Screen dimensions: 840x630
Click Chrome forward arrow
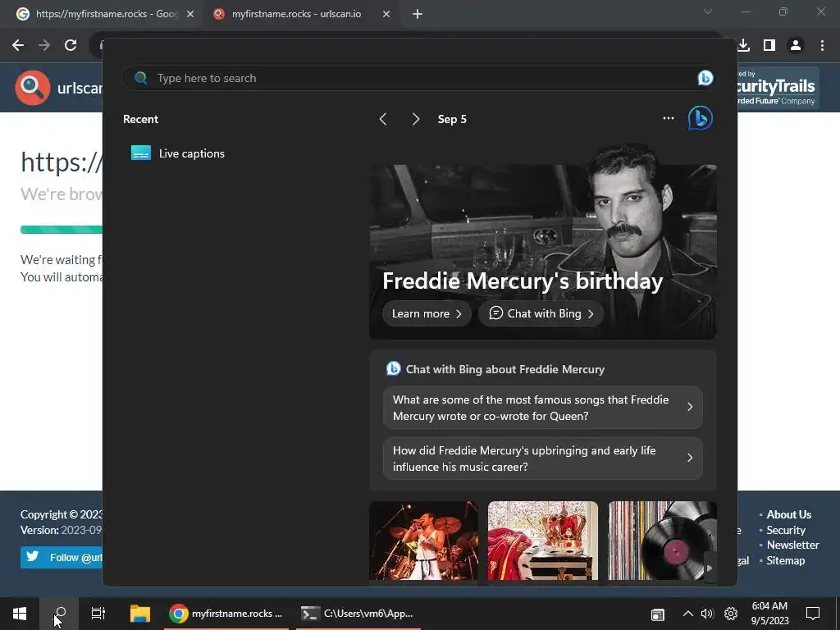(x=44, y=46)
